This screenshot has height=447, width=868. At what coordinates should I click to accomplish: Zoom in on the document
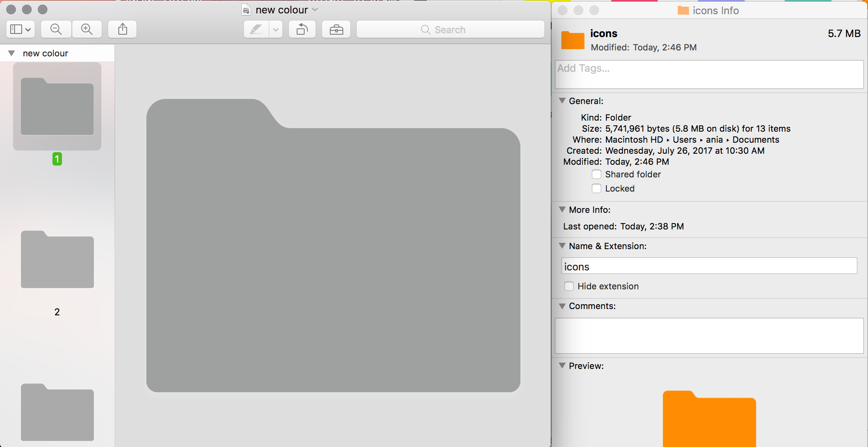pos(87,29)
